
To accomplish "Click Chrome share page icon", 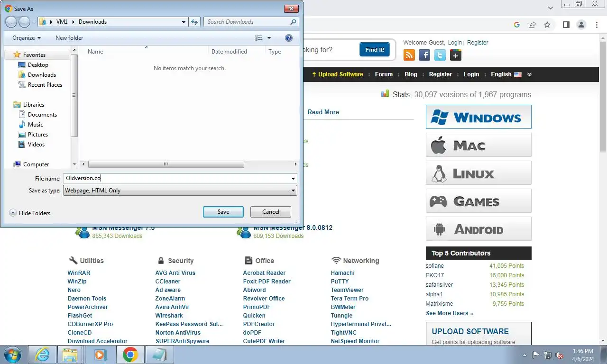I will 532,25.
